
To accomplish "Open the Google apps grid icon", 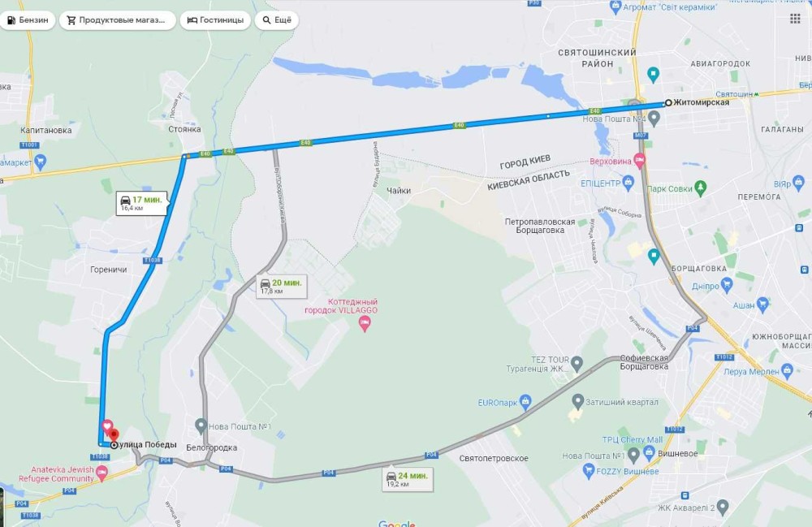I will (x=796, y=19).
